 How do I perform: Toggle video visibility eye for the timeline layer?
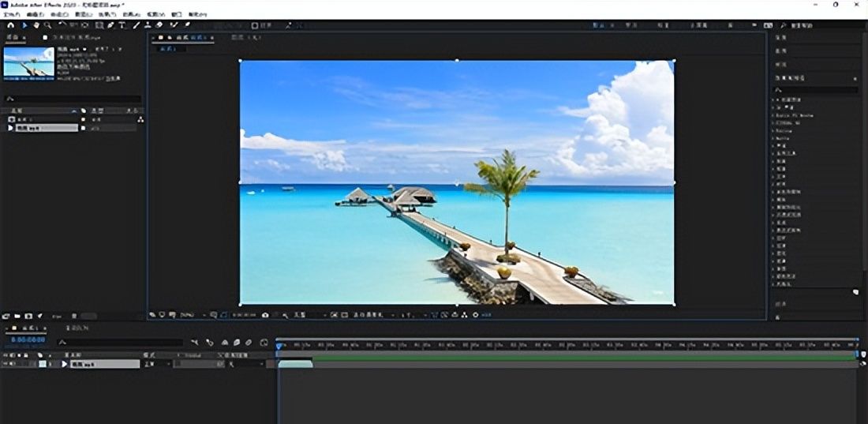point(5,364)
